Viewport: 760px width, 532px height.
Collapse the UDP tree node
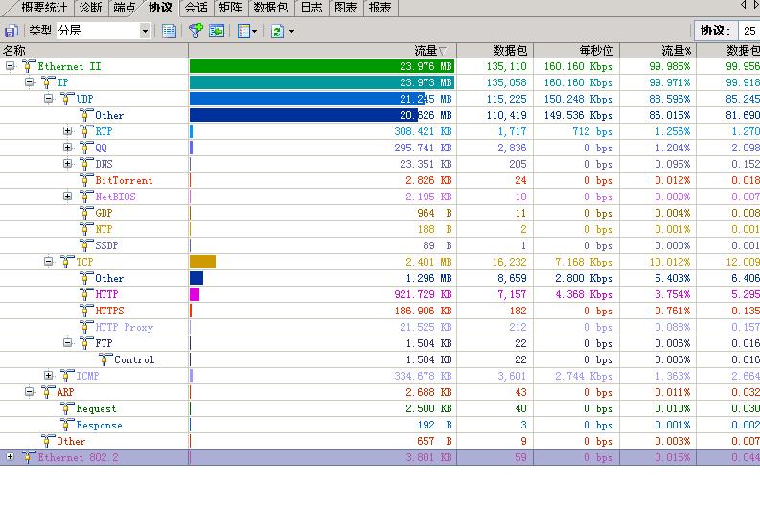[x=48, y=99]
